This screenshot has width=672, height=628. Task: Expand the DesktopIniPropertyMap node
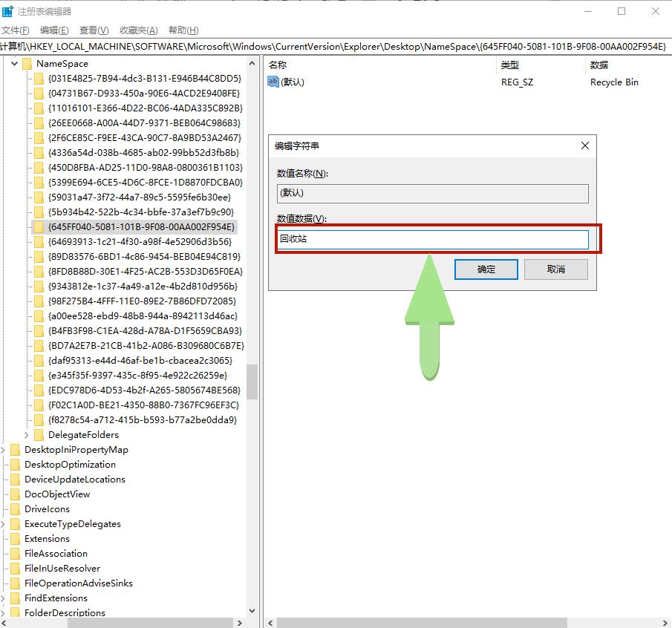tap(4, 450)
